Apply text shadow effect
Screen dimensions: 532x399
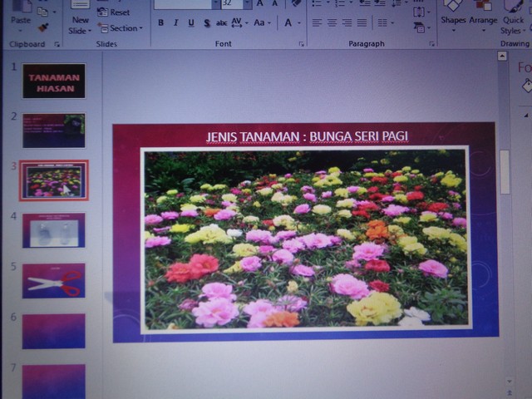coord(206,23)
